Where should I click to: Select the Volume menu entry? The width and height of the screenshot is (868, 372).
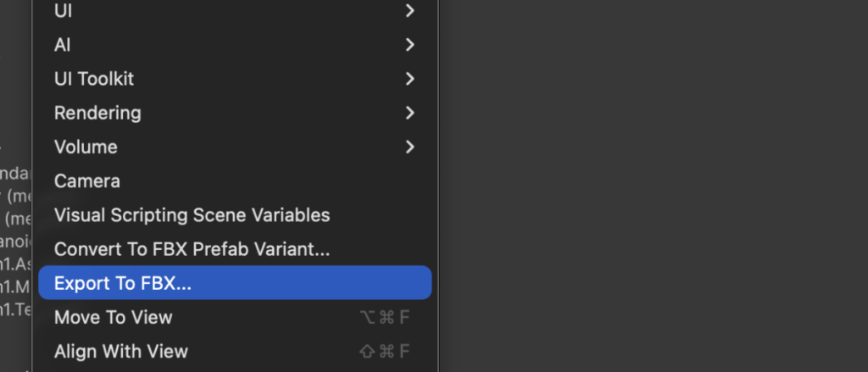click(86, 147)
